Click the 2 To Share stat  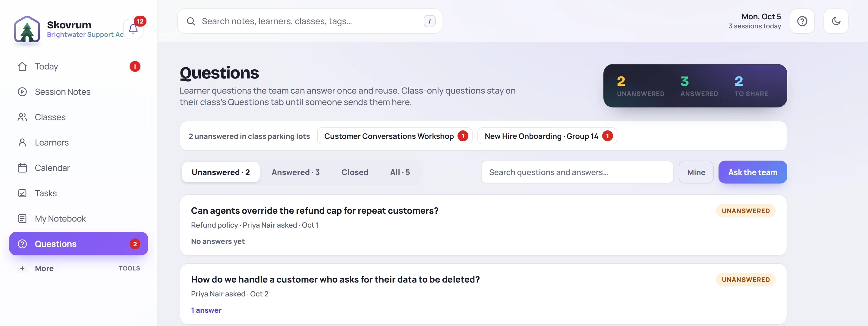click(751, 86)
